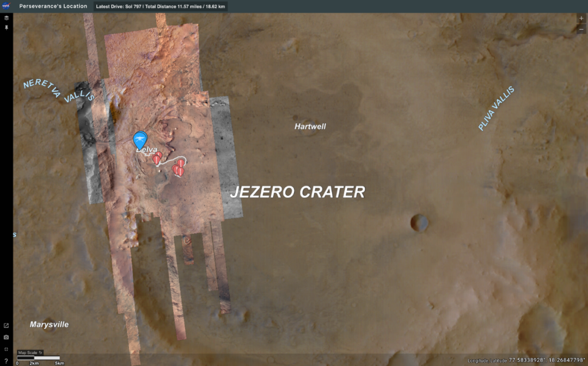Take a snapshot with the camera icon
588x366 pixels.
click(x=7, y=337)
